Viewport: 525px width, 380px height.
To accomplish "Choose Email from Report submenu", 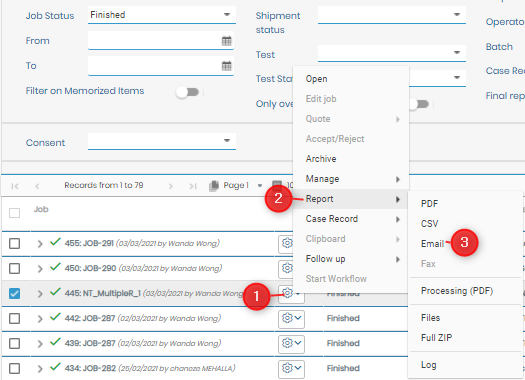I will [x=432, y=244].
